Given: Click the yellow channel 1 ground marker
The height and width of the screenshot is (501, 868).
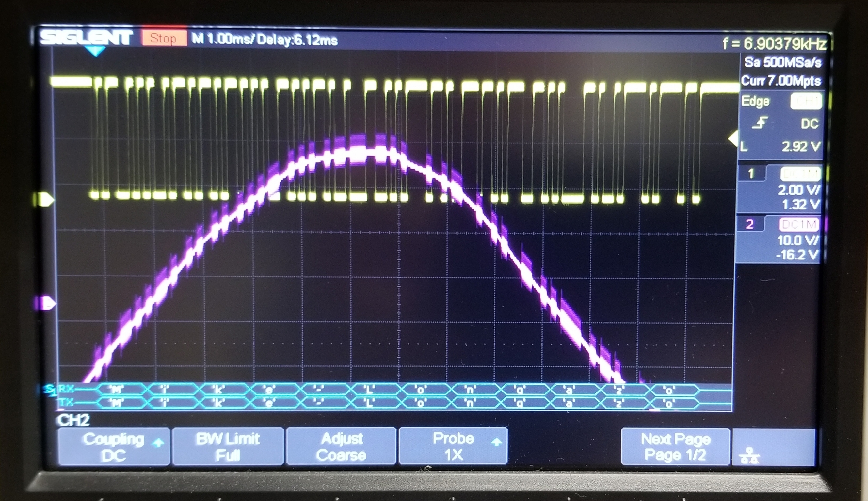Looking at the screenshot, I should pos(45,199).
